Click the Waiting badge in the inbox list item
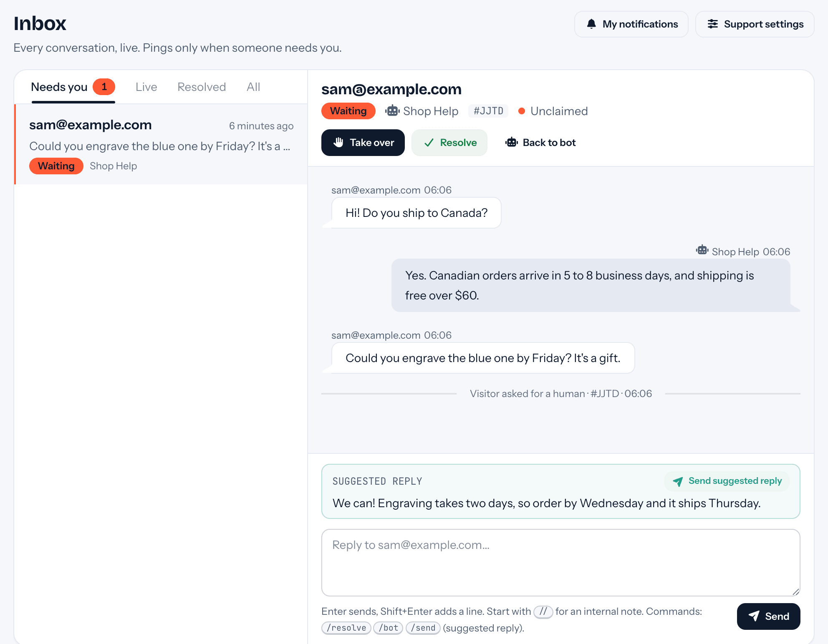This screenshot has height=644, width=828. pos(56,166)
